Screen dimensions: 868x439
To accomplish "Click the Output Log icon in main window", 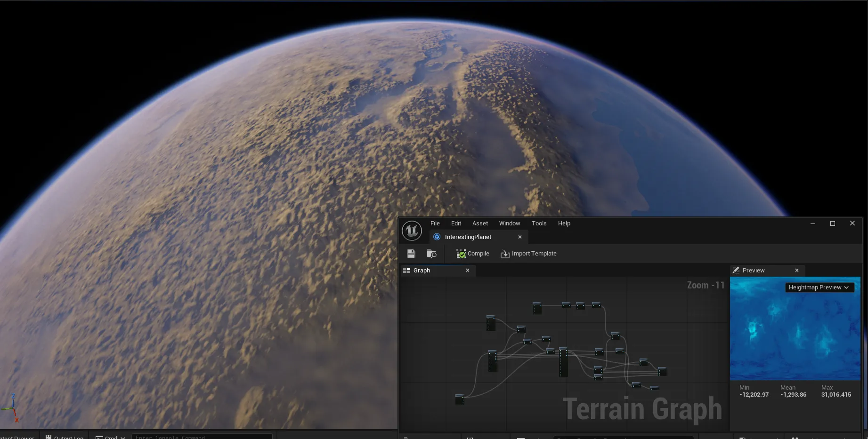I will [x=49, y=437].
